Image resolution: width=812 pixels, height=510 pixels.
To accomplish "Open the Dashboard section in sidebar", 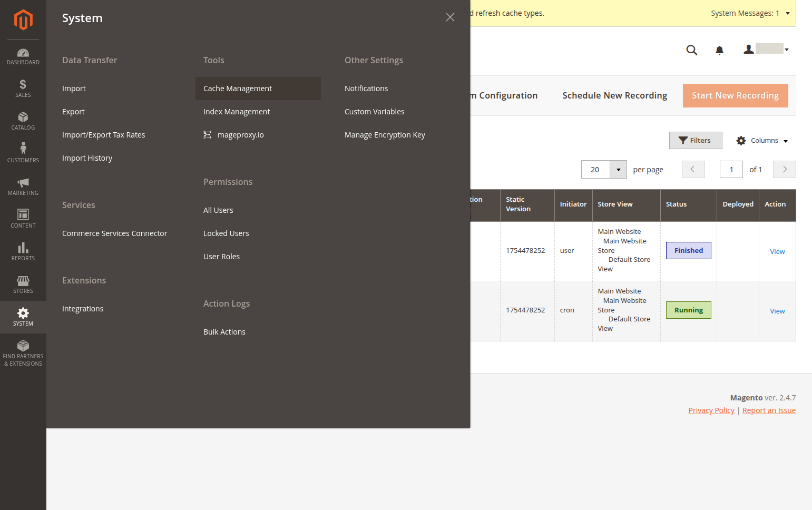I will pyautogui.click(x=23, y=57).
